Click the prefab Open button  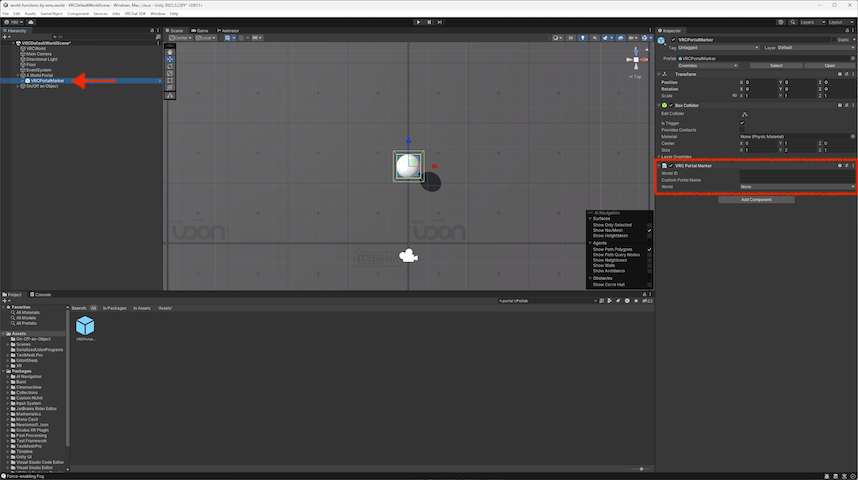[x=828, y=66]
